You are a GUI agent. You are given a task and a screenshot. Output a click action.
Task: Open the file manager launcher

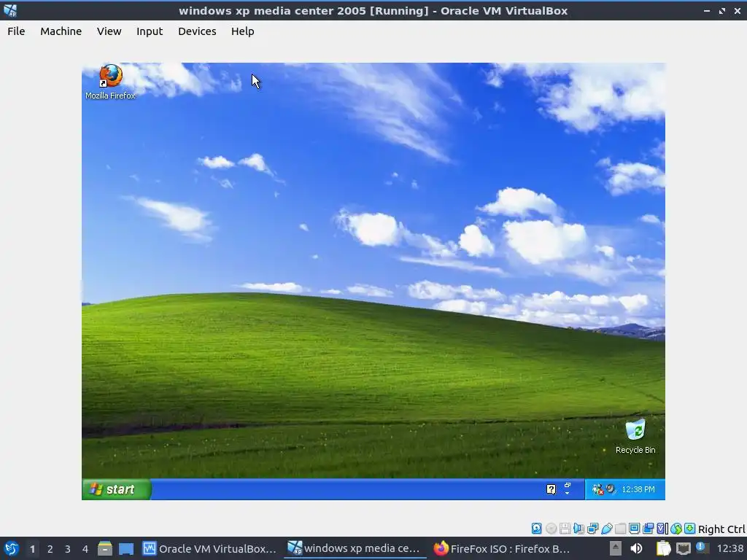(105, 548)
